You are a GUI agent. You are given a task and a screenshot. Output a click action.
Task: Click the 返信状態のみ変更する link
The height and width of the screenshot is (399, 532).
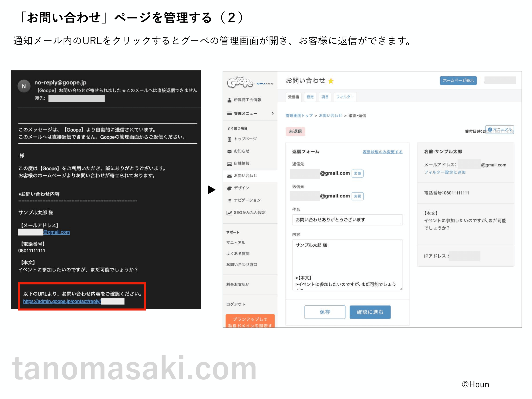click(x=382, y=152)
